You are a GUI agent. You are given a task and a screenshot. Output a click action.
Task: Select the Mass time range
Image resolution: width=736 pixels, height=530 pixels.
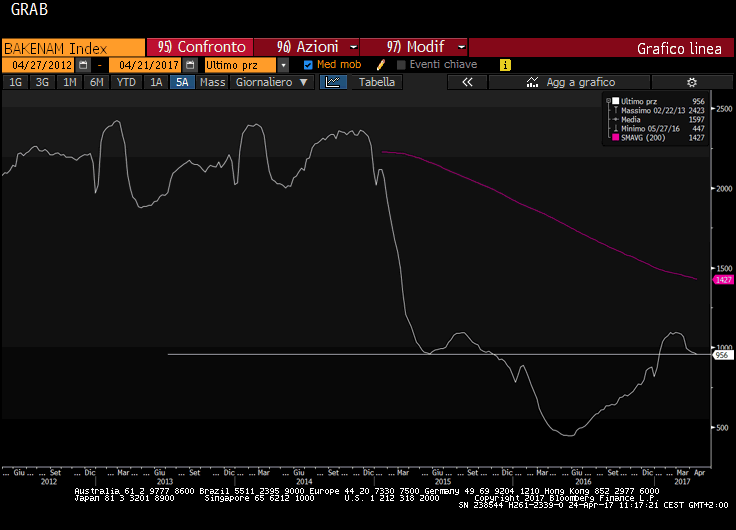point(212,82)
